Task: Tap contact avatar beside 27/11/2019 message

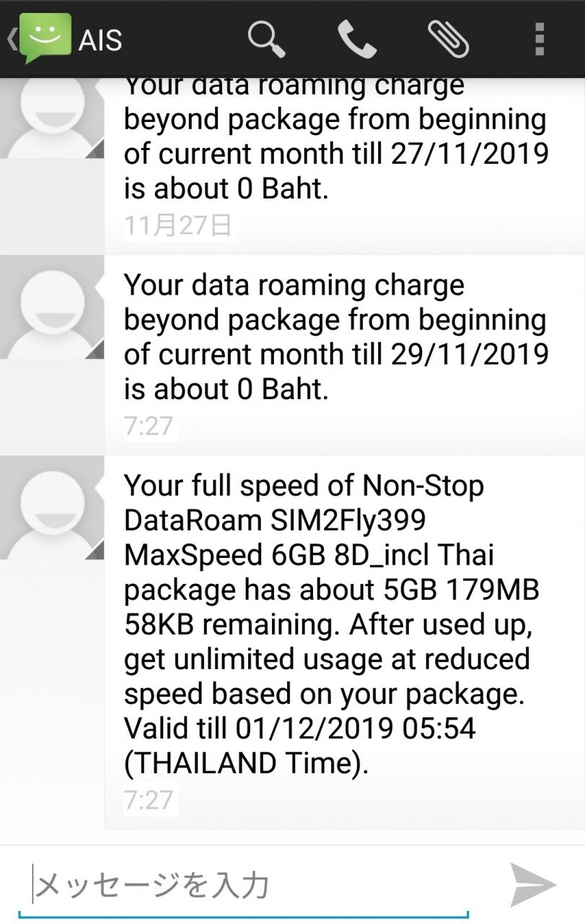Action: point(52,118)
